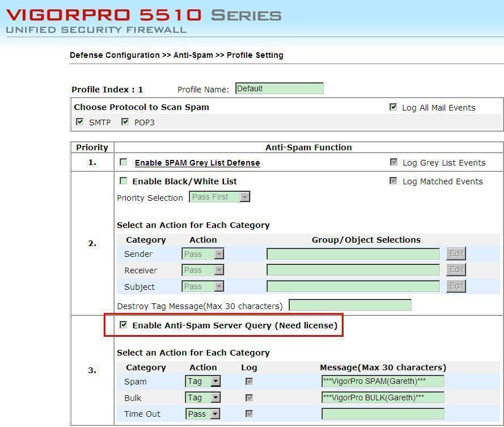This screenshot has height=427, width=504.
Task: Click the Edit button for Receiver
Action: click(456, 270)
